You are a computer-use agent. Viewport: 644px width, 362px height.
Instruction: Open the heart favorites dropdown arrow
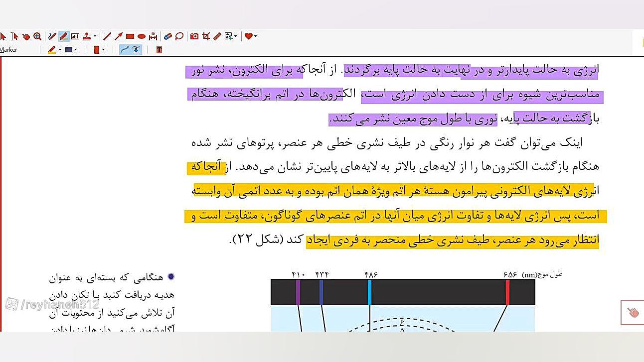pos(255,36)
